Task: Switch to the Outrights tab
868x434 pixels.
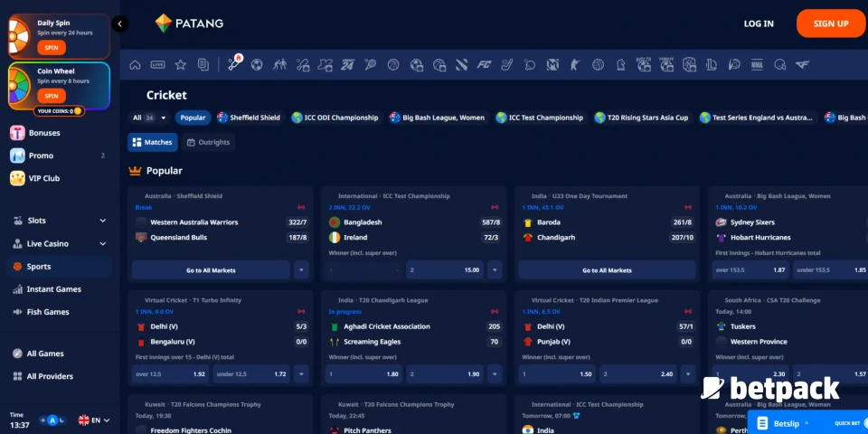Action: [208, 142]
